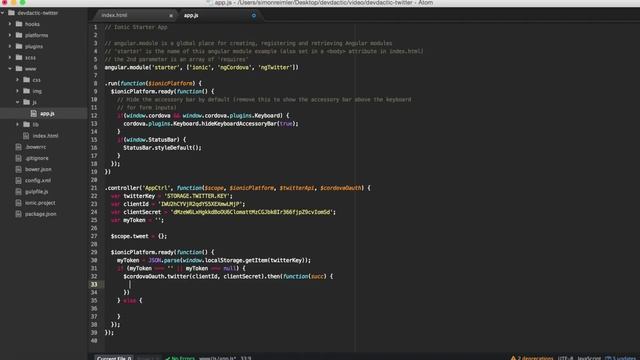Click the clientSecret variable on line 24
The image size is (640, 360).
click(142, 212)
